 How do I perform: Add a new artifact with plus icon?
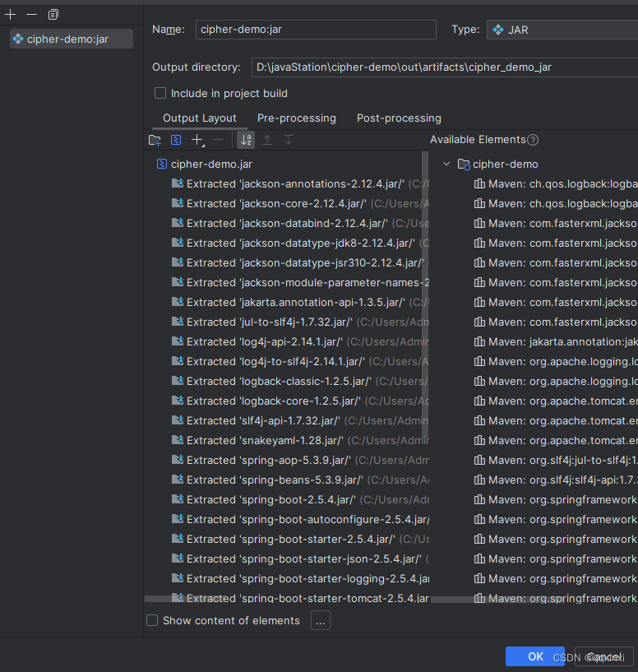tap(11, 15)
